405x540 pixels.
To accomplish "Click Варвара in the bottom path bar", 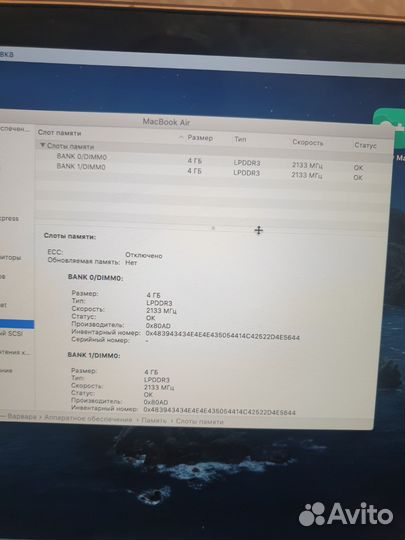I will (x=22, y=416).
